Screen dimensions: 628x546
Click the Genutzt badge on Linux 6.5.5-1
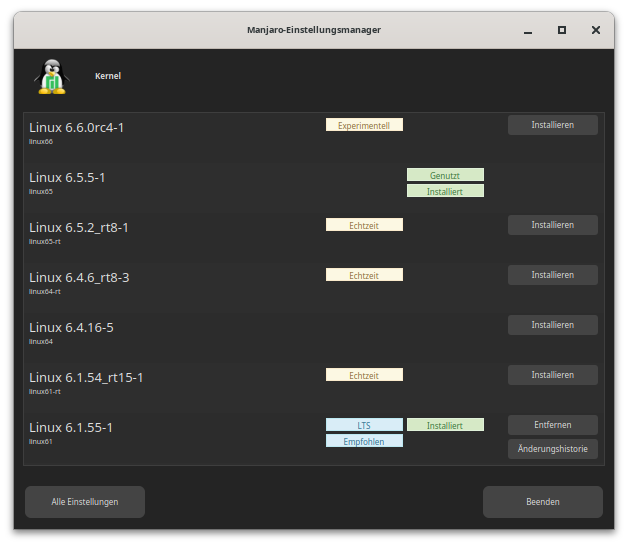pos(445,175)
